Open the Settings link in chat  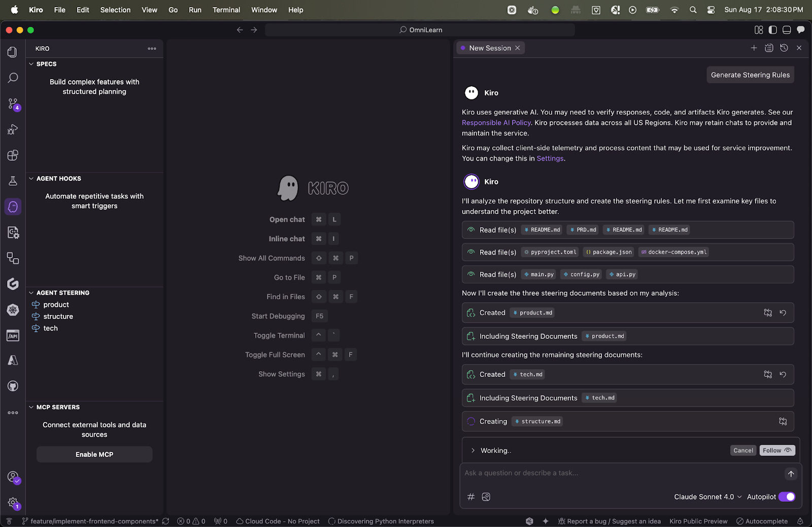(x=550, y=158)
